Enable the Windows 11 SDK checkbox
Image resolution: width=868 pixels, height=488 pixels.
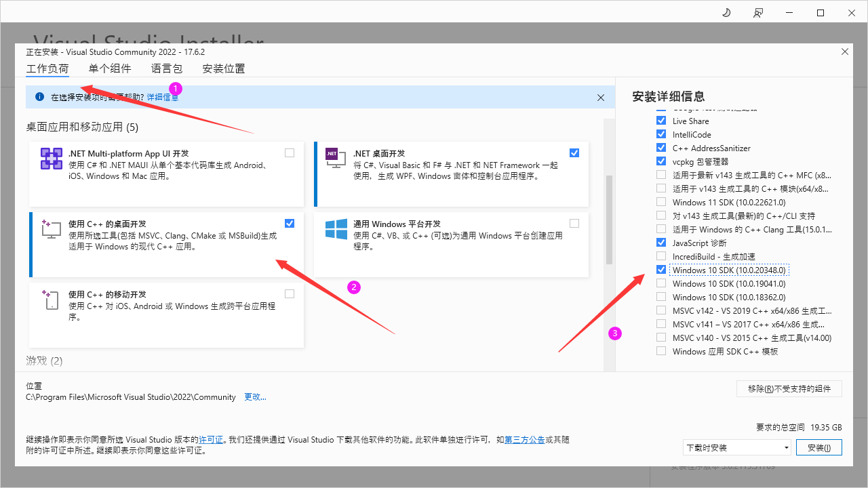point(661,202)
